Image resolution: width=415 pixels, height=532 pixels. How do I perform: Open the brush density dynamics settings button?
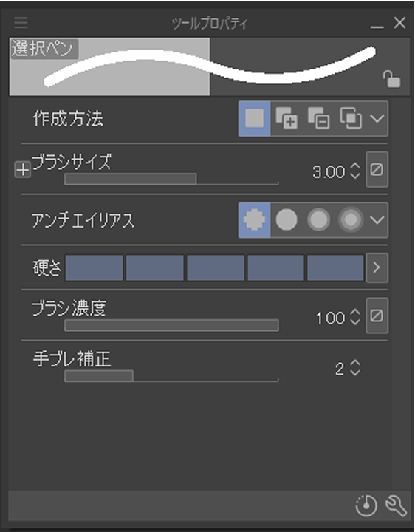(377, 316)
